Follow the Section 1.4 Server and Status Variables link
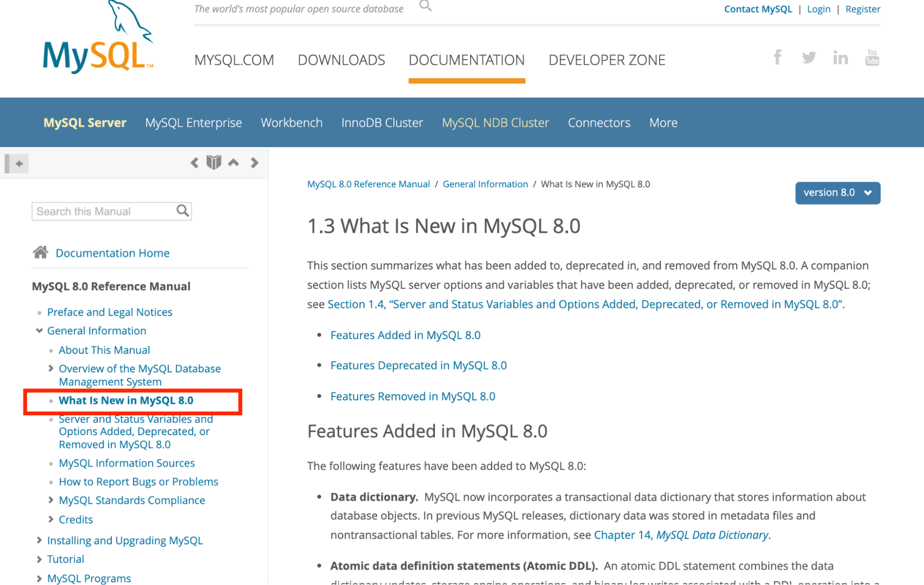 click(585, 304)
